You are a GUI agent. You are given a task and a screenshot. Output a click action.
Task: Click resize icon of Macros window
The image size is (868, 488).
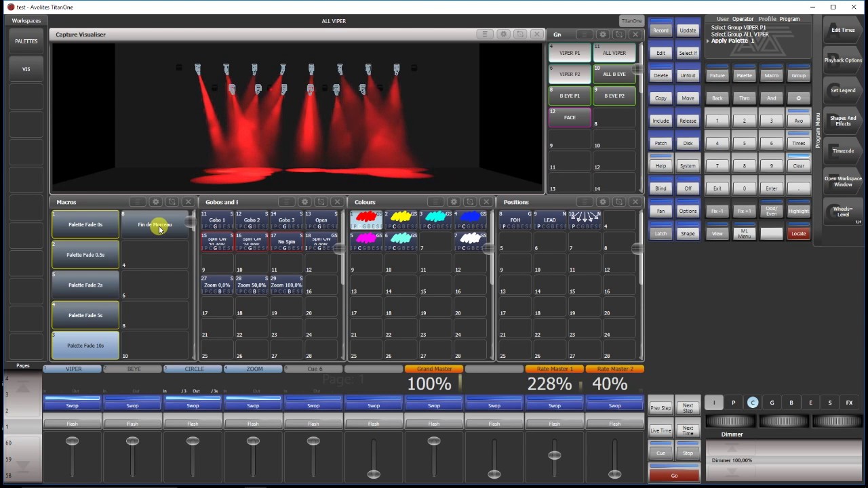(172, 202)
